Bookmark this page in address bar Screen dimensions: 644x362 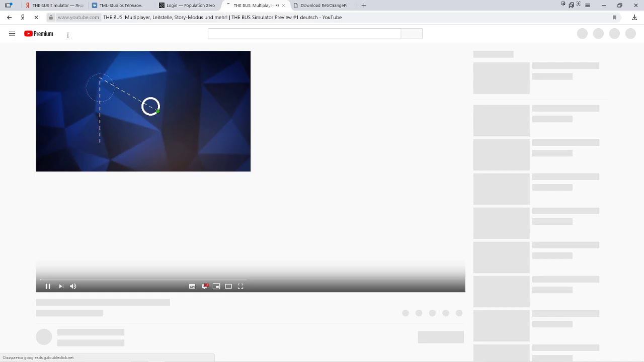click(x=614, y=17)
